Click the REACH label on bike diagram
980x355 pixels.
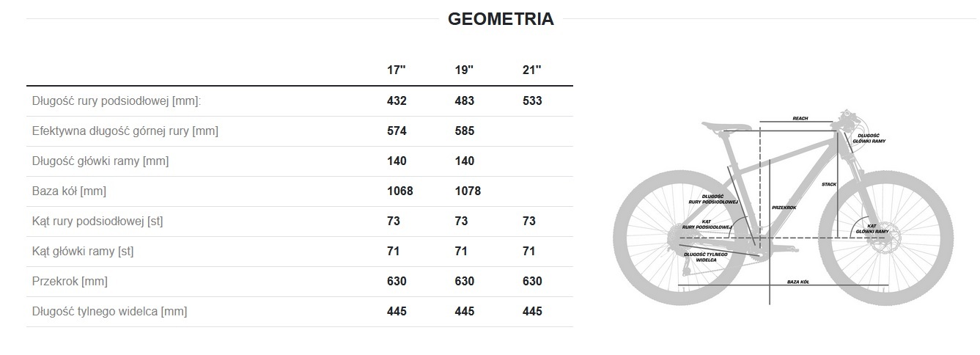800,118
